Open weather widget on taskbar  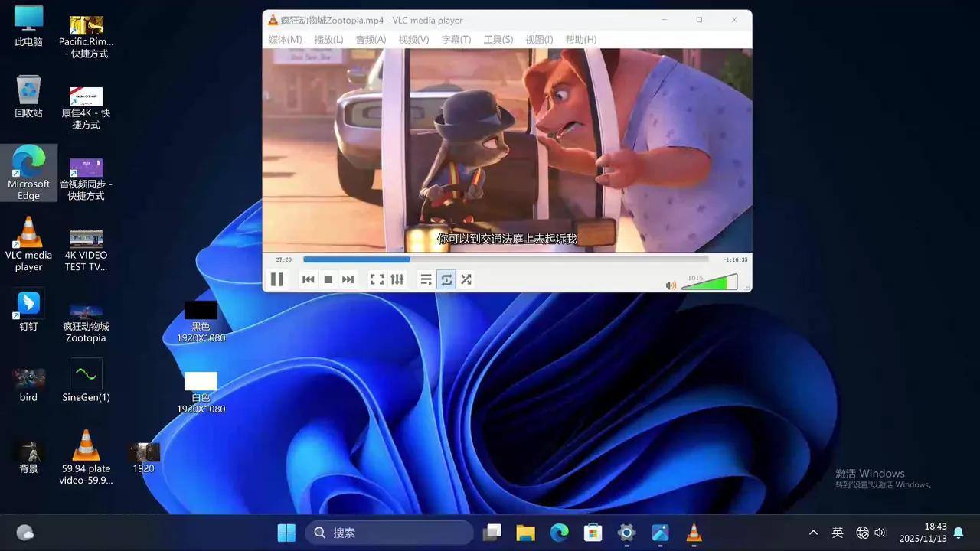coord(24,533)
